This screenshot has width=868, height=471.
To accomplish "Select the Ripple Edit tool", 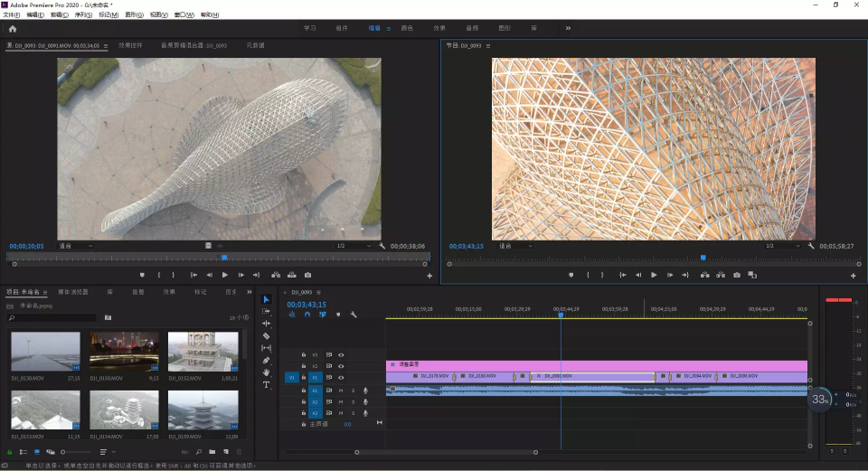I will tap(266, 324).
